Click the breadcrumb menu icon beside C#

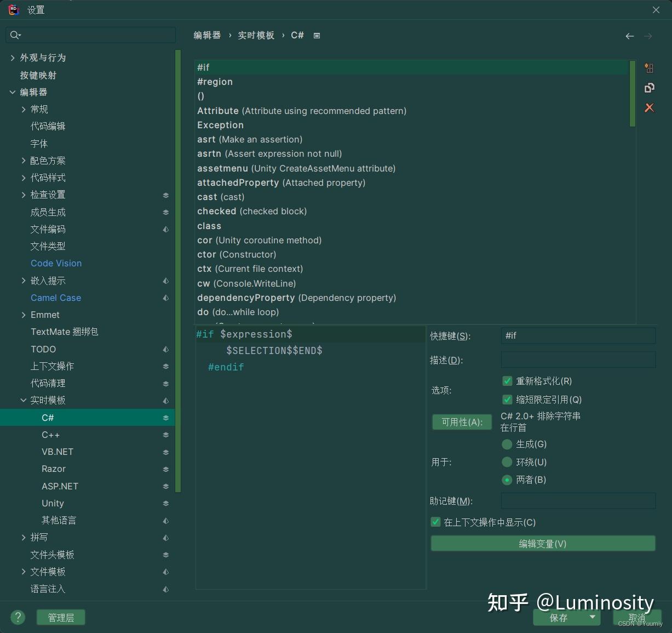point(317,36)
